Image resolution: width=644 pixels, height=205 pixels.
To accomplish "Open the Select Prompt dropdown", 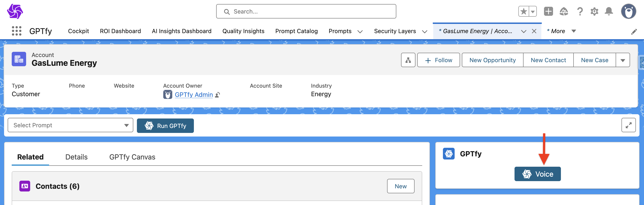I will pos(70,125).
